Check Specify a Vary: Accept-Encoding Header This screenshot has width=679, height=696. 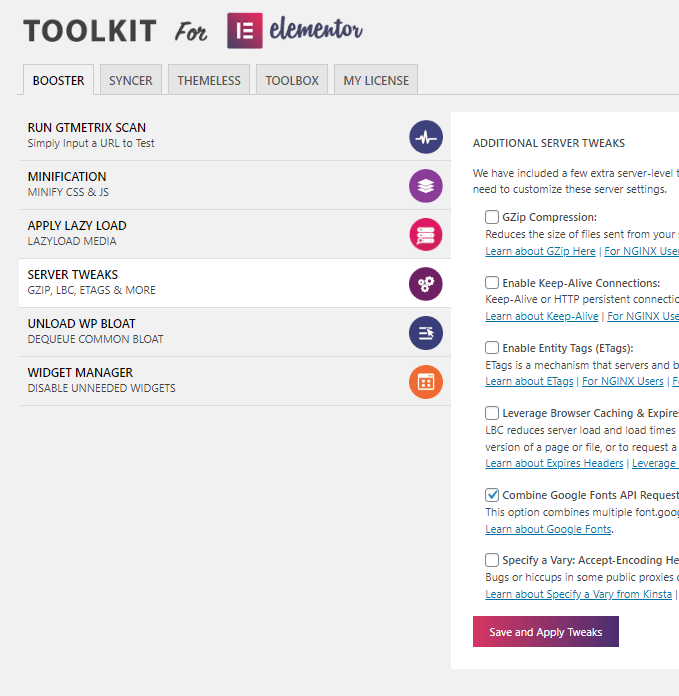491,560
